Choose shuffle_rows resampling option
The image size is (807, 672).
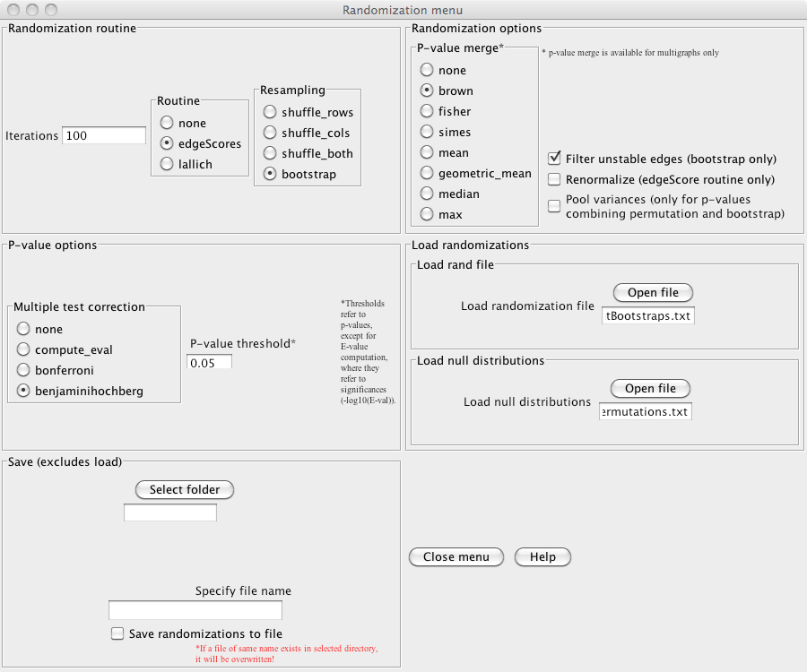270,113
